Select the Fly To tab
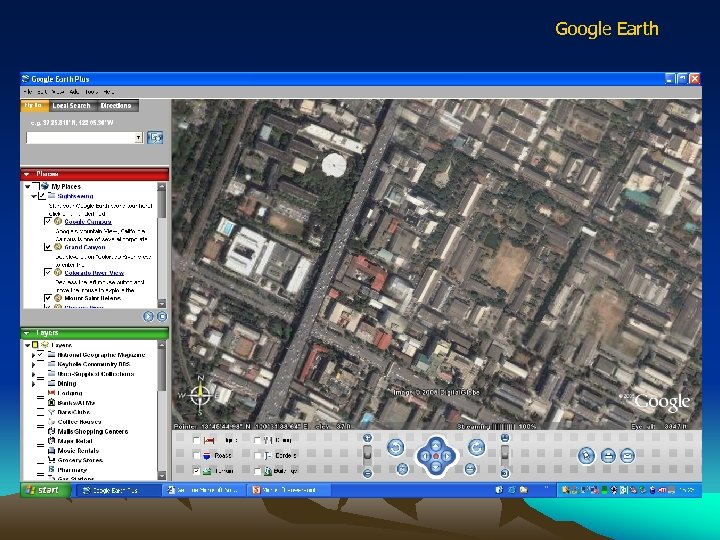Screen dimensions: 720x540 click(x=33, y=106)
